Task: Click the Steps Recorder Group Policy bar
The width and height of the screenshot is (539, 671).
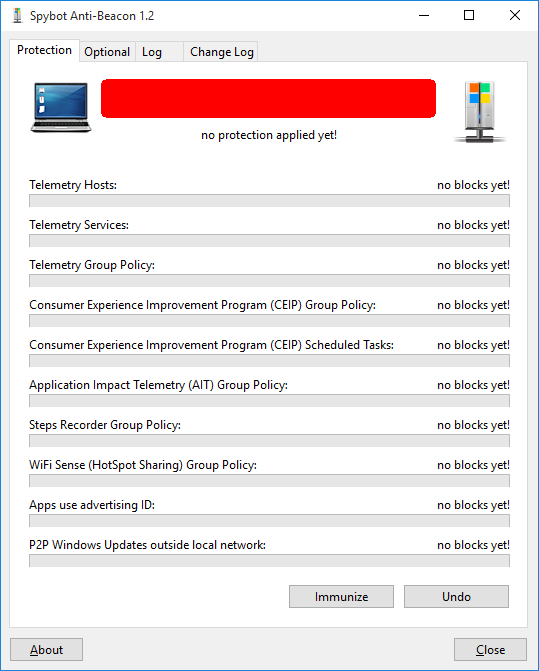Action: [270, 441]
